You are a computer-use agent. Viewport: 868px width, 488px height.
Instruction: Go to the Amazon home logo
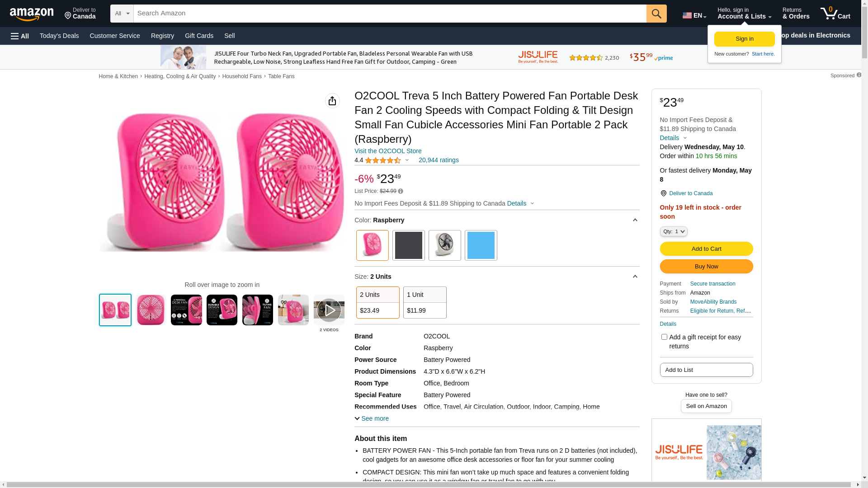(32, 14)
